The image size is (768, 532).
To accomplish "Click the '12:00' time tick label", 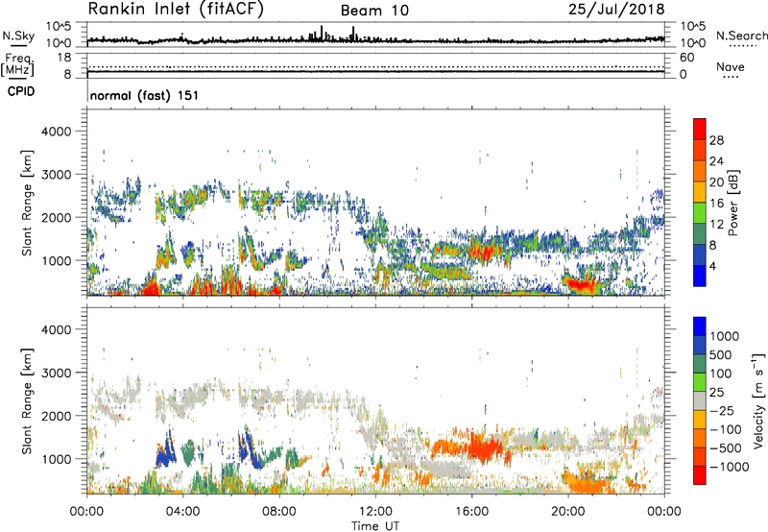I will pyautogui.click(x=375, y=512).
